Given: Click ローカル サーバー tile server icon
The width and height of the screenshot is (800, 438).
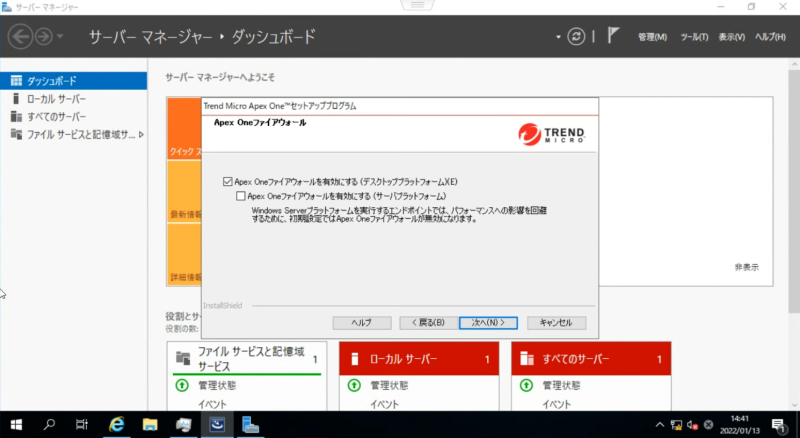Looking at the screenshot, I should pos(355,359).
